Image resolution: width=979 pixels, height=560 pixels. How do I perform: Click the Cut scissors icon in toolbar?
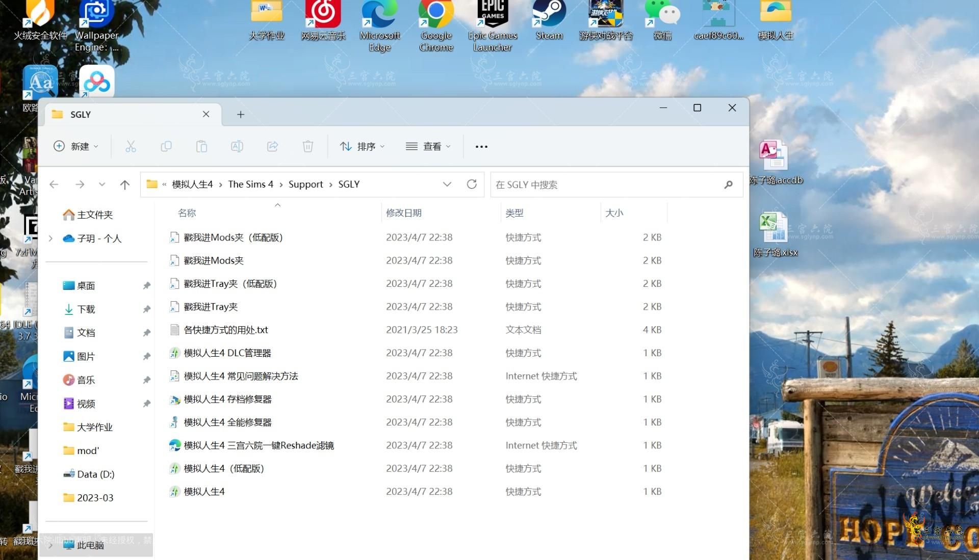pyautogui.click(x=131, y=146)
